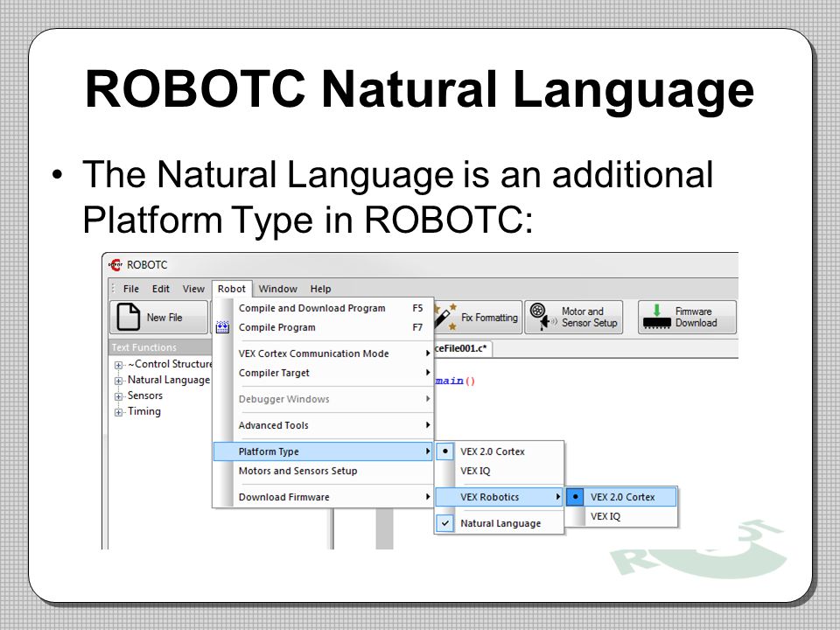Click the Text Functions panel header
Viewport: 840px width, 630px height.
pyautogui.click(x=161, y=347)
